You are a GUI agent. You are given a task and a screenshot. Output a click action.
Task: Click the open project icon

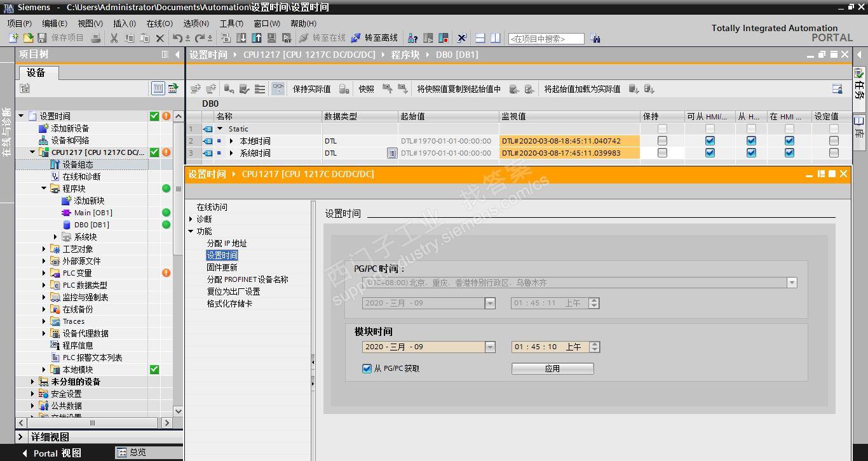28,38
